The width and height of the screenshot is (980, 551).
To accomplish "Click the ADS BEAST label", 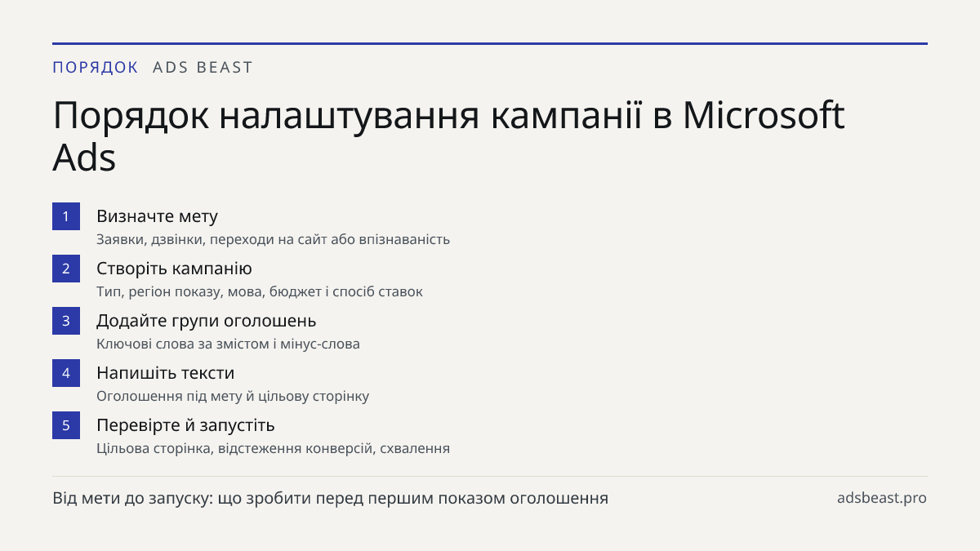I will point(203,68).
